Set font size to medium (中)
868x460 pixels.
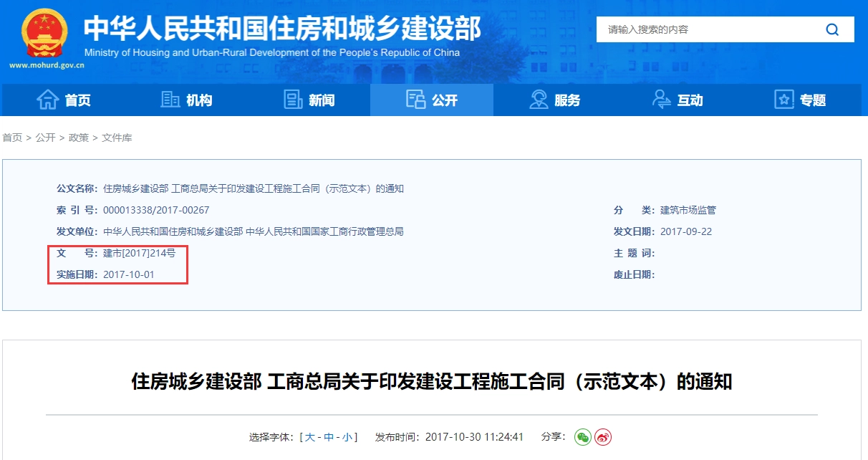click(329, 437)
